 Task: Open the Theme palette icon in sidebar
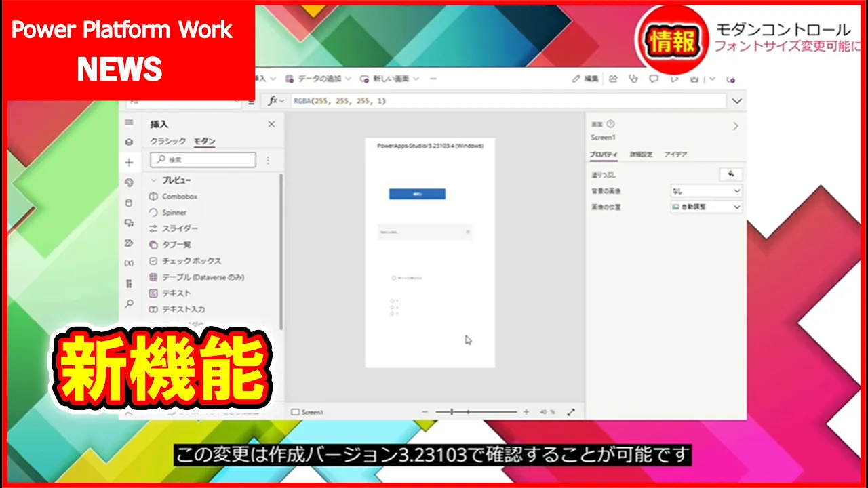click(x=129, y=183)
